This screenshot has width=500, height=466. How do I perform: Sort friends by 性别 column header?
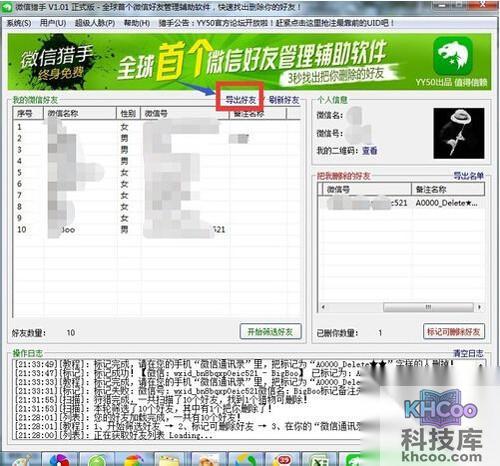point(128,114)
